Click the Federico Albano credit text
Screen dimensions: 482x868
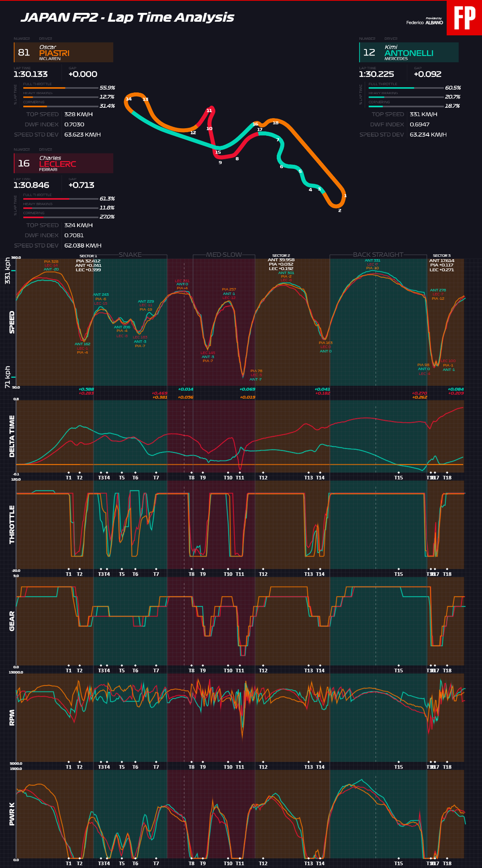click(x=424, y=23)
